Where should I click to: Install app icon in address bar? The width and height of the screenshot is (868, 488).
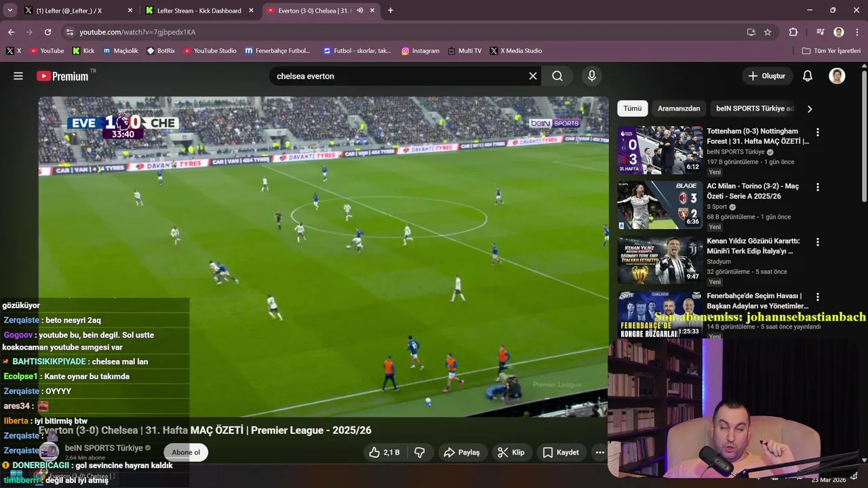tap(751, 32)
